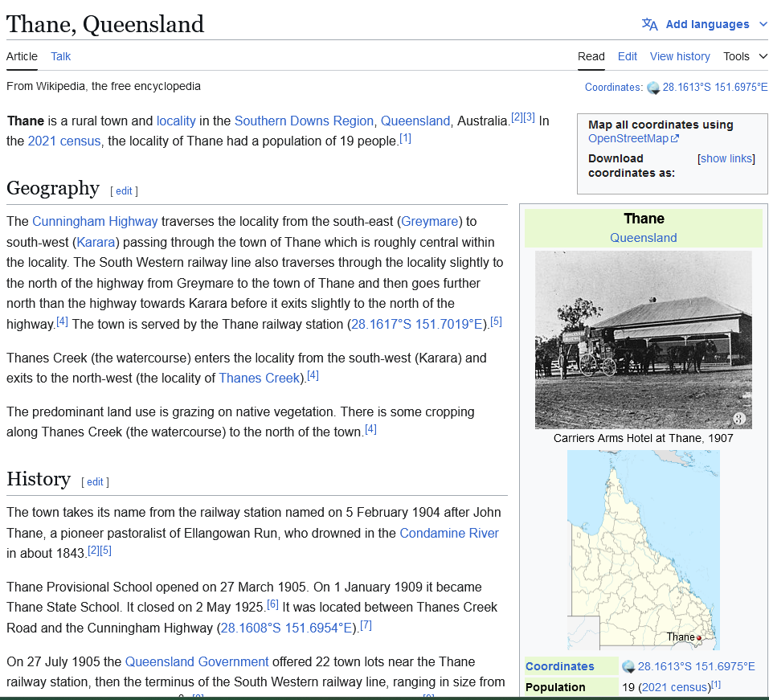Open the 2021 census link in the Population row
Viewport: 769px width, 700px height.
pyautogui.click(x=675, y=687)
